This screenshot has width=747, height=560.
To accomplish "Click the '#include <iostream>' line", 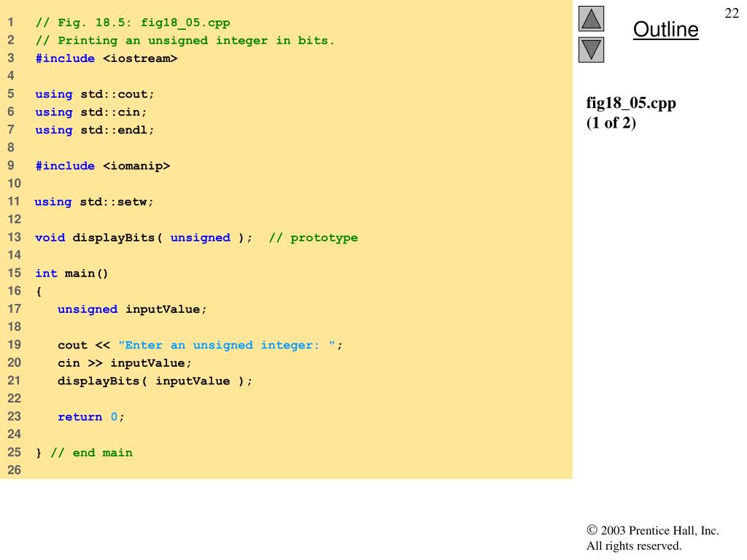I will (x=107, y=58).
